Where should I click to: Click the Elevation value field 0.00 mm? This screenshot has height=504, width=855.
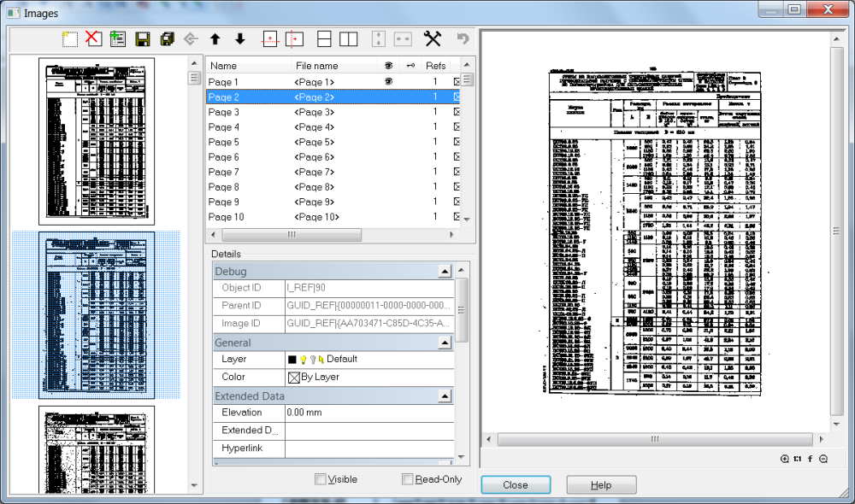coord(369,413)
